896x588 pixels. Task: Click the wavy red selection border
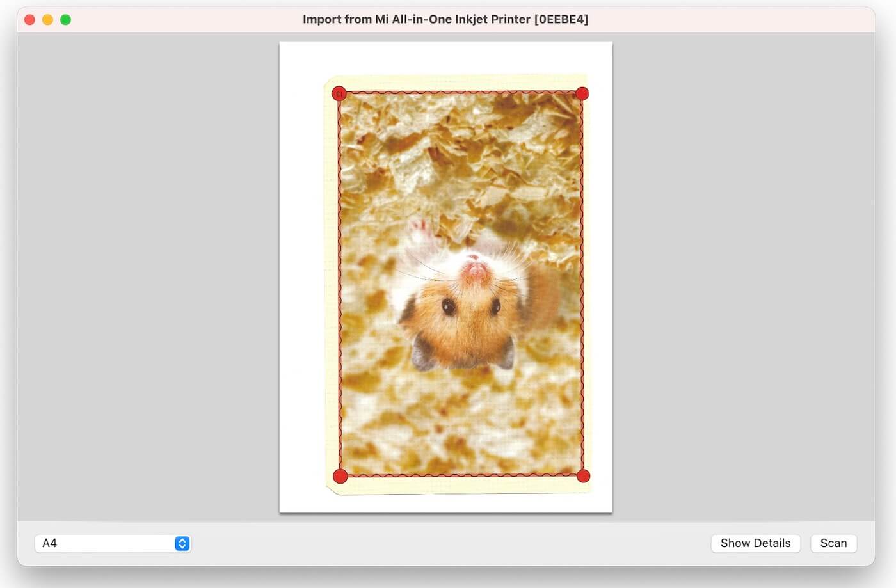460,93
